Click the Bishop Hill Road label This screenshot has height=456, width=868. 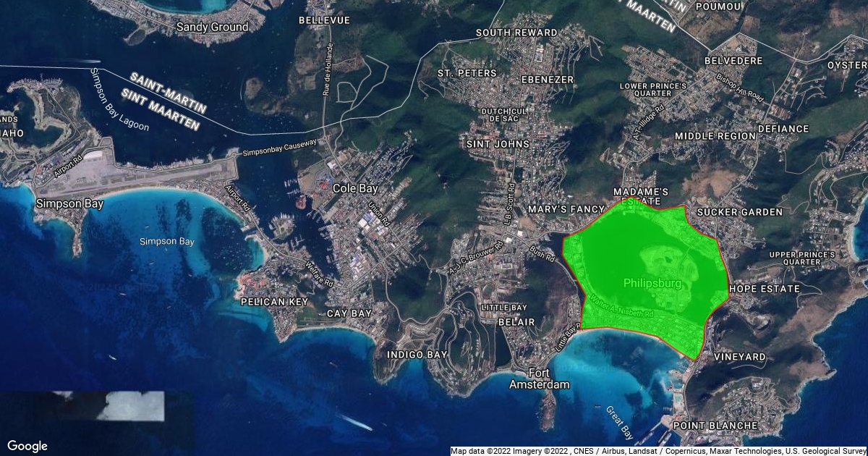pos(739,87)
